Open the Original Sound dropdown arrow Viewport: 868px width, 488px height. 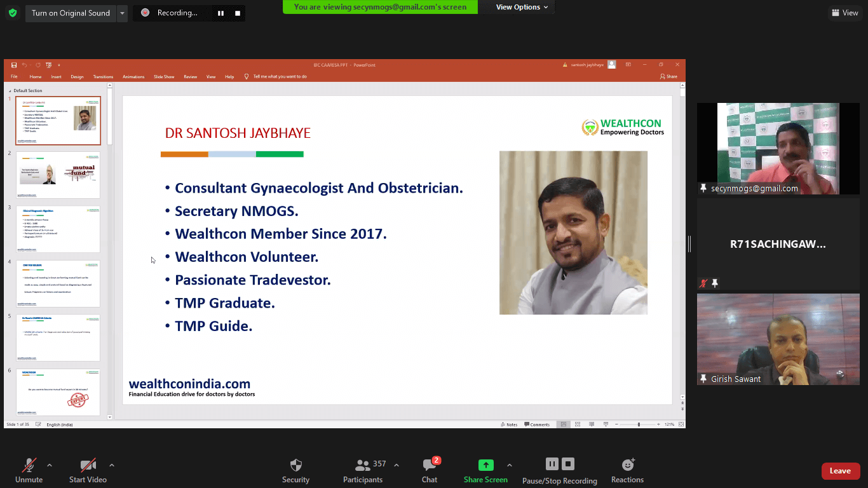pos(123,13)
